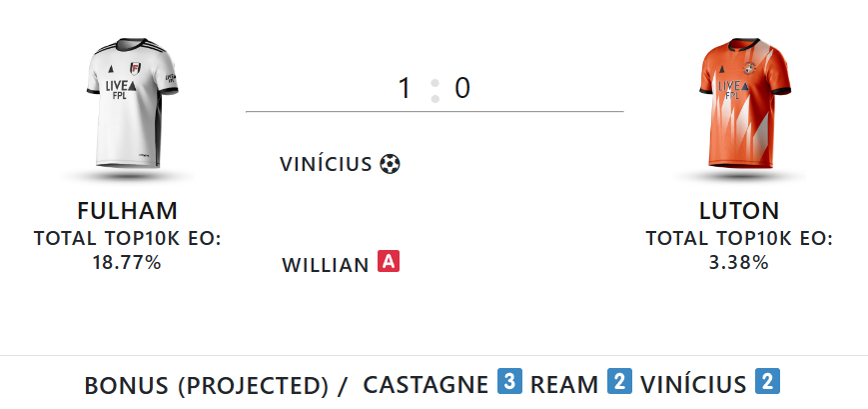
Task: Click Castagne's blue 3 bonus badge
Action: click(509, 381)
